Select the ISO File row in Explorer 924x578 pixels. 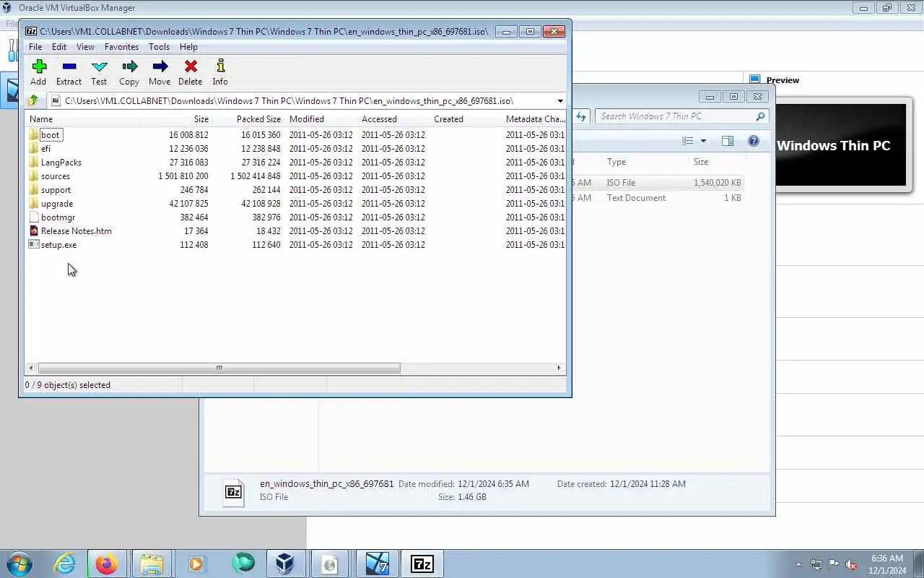click(658, 183)
